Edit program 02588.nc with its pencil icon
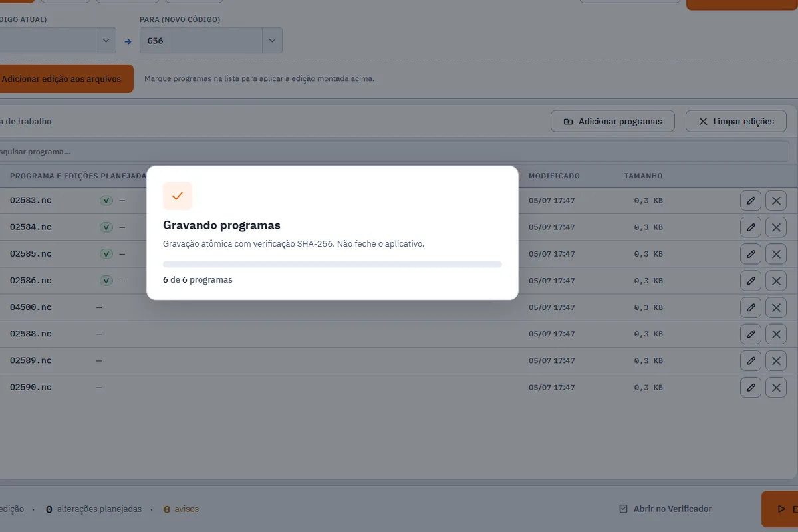Screen dimensions: 798x532 tap(751, 333)
